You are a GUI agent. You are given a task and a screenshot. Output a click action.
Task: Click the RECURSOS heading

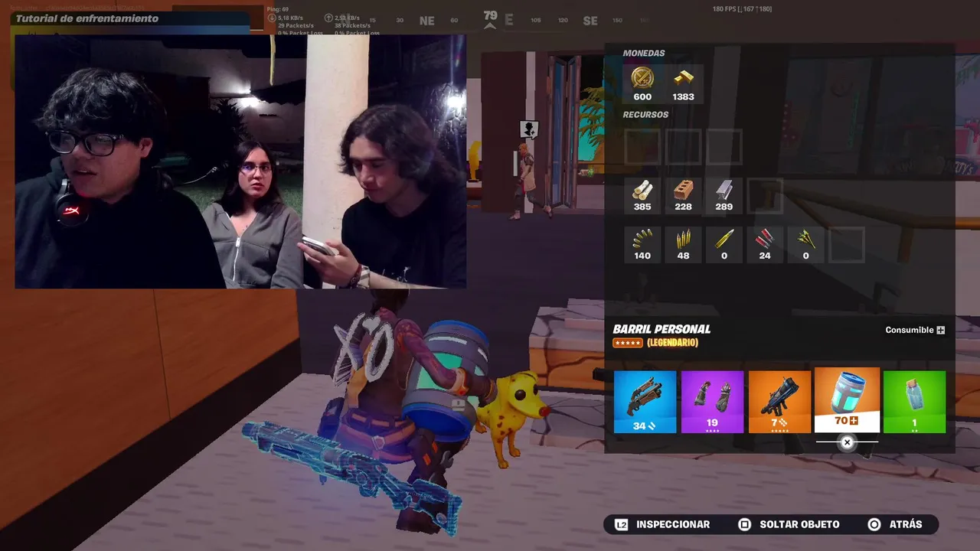pyautogui.click(x=645, y=115)
